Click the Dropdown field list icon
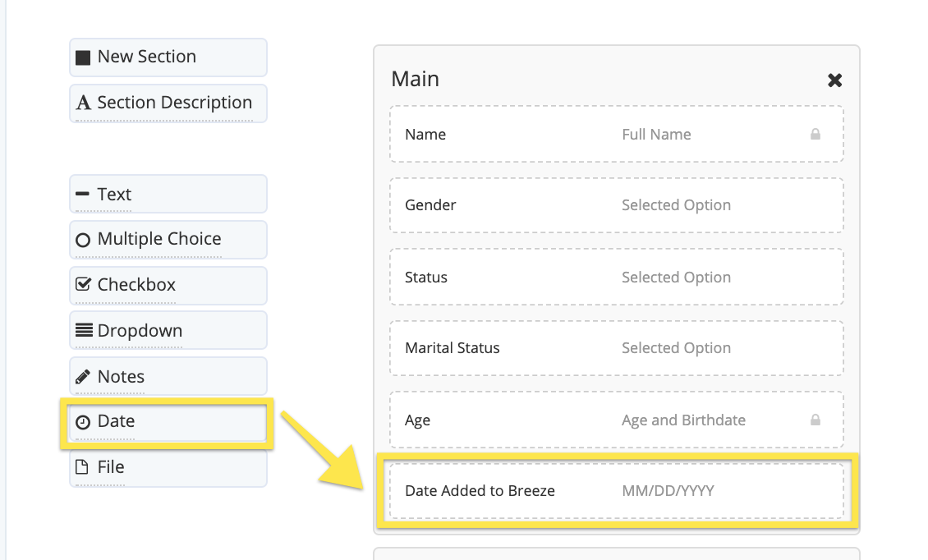This screenshot has width=928, height=560. click(84, 330)
